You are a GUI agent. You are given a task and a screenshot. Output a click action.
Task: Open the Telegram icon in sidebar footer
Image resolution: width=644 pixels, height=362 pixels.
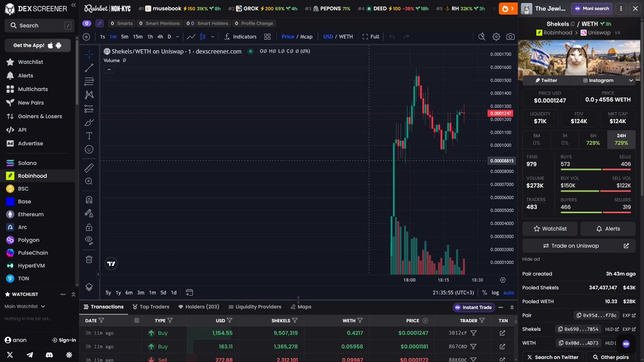pyautogui.click(x=30, y=354)
